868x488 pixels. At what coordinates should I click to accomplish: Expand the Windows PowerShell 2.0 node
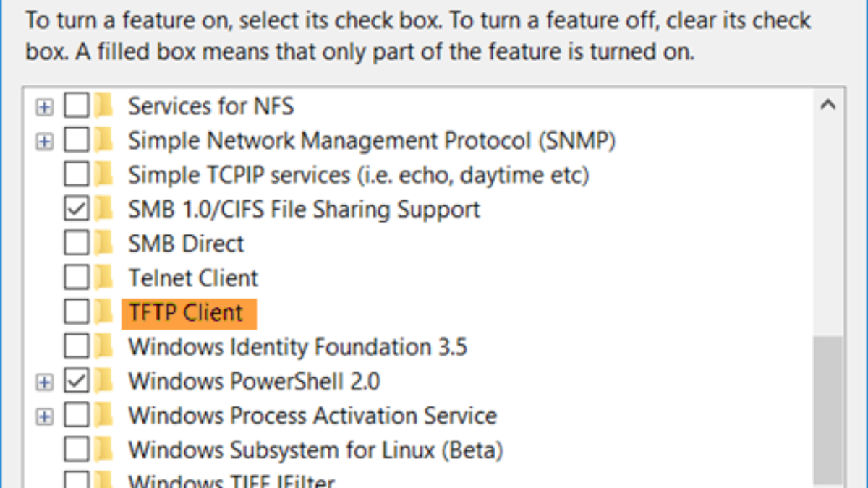[45, 382]
